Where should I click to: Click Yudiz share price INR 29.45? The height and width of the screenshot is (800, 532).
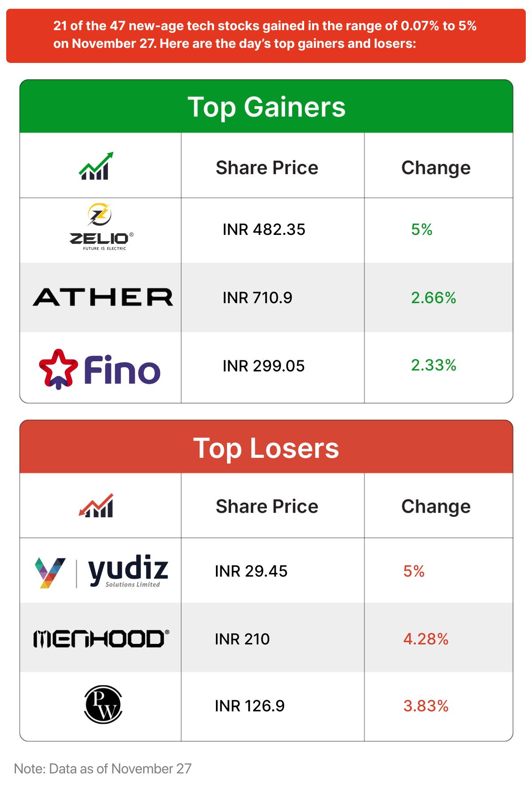(x=251, y=571)
